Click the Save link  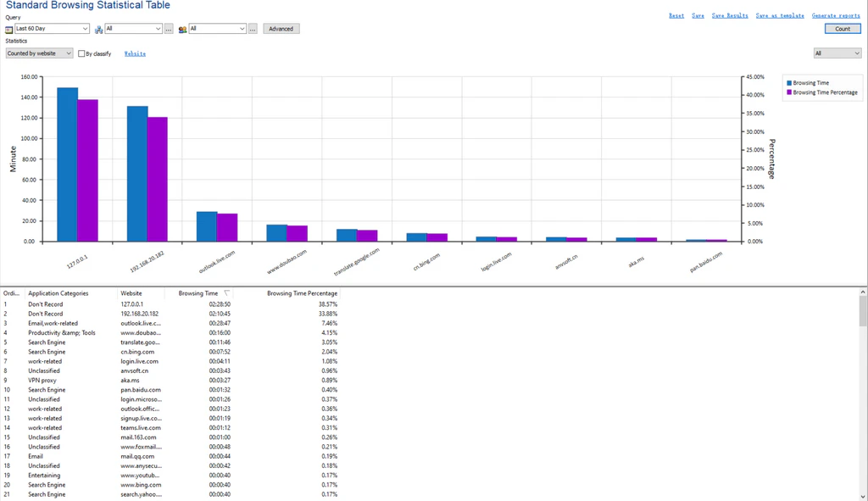[698, 15]
